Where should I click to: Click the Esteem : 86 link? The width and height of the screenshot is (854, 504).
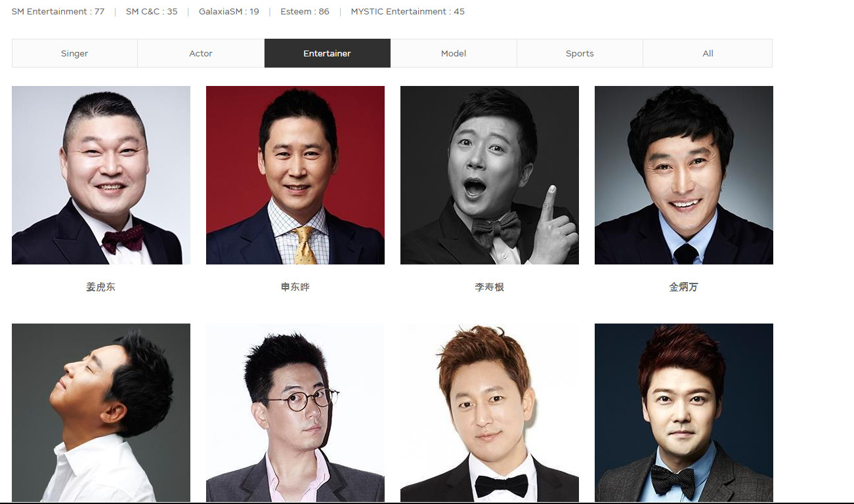point(305,12)
